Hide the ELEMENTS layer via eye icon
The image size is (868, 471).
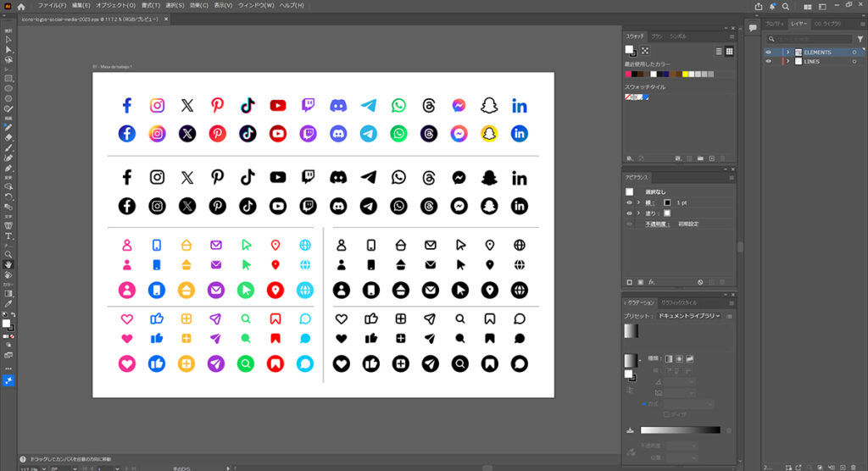click(768, 52)
